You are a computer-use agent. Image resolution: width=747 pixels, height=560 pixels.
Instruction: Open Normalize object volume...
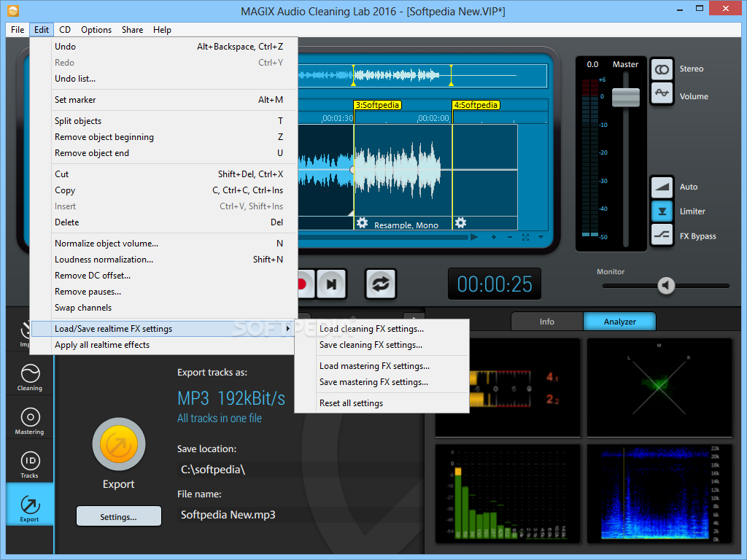click(x=164, y=244)
